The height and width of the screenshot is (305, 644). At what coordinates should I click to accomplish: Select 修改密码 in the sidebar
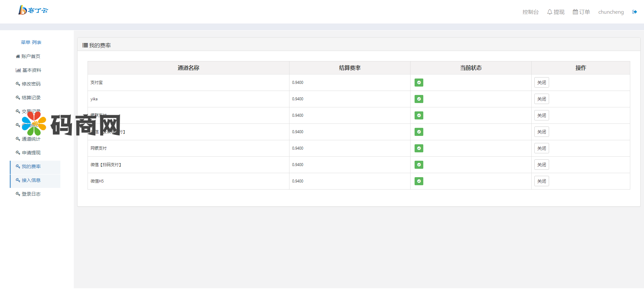pyautogui.click(x=31, y=84)
